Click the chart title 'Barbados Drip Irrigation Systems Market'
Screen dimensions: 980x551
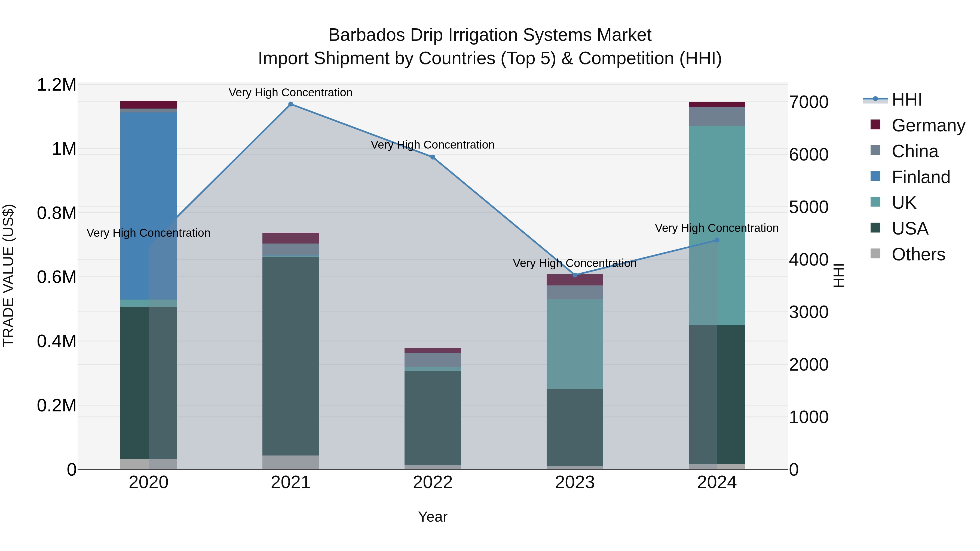(490, 35)
